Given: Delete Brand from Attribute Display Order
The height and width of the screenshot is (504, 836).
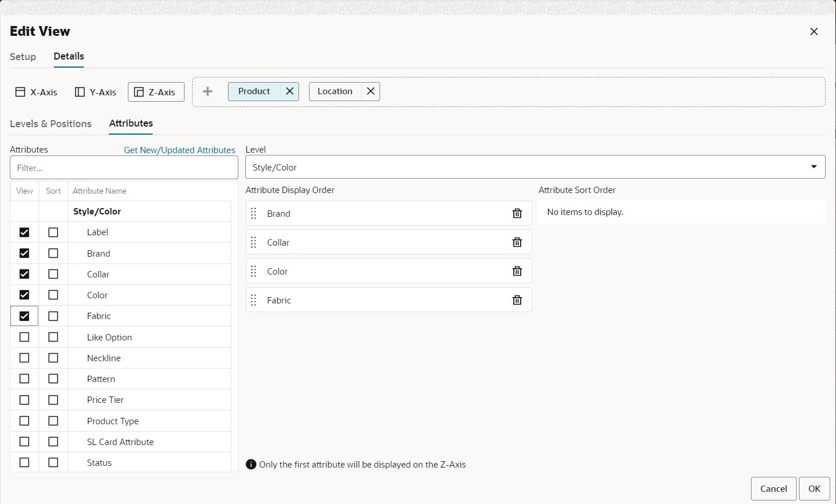Looking at the screenshot, I should [x=517, y=213].
